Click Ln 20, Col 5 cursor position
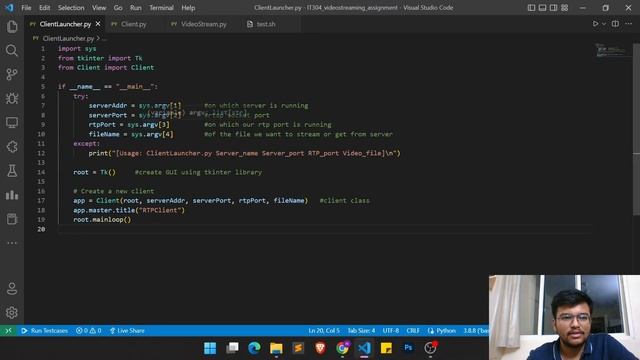The width and height of the screenshot is (640, 360). 324,331
